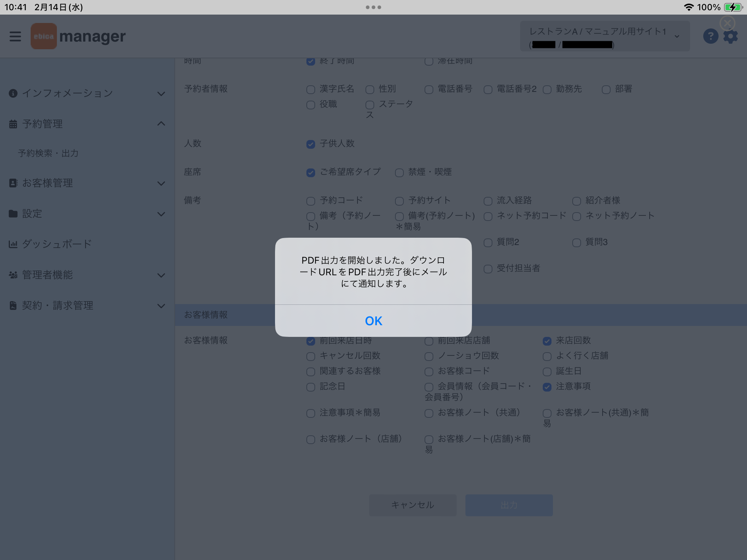747x560 pixels.
Task: Toggle the 役職 checkbox
Action: [x=311, y=105]
